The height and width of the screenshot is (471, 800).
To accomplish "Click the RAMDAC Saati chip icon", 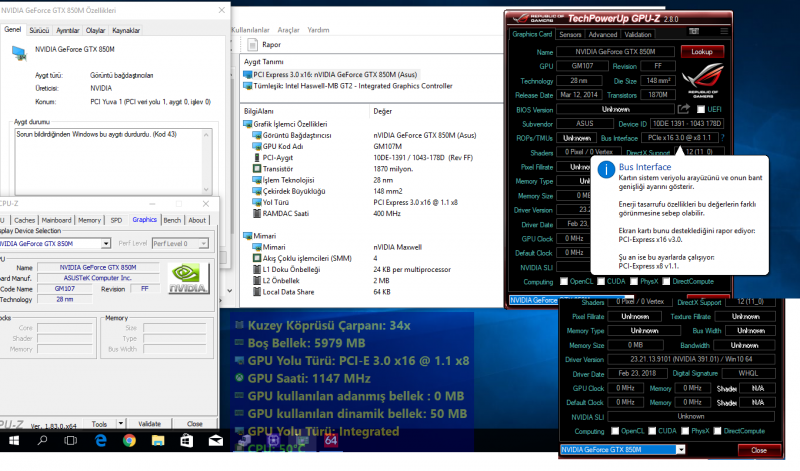I will click(257, 213).
